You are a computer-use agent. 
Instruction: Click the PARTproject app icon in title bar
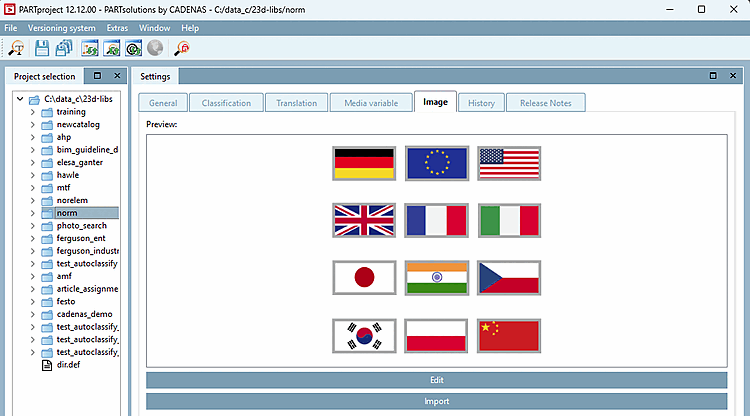[x=10, y=9]
